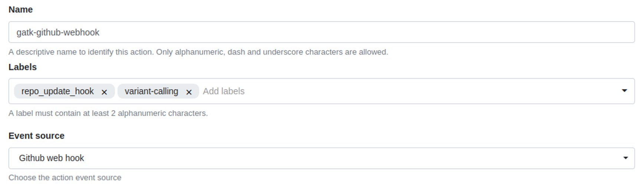This screenshot has height=185, width=644.
Task: Click the Add labels placeholder input
Action: pos(224,91)
